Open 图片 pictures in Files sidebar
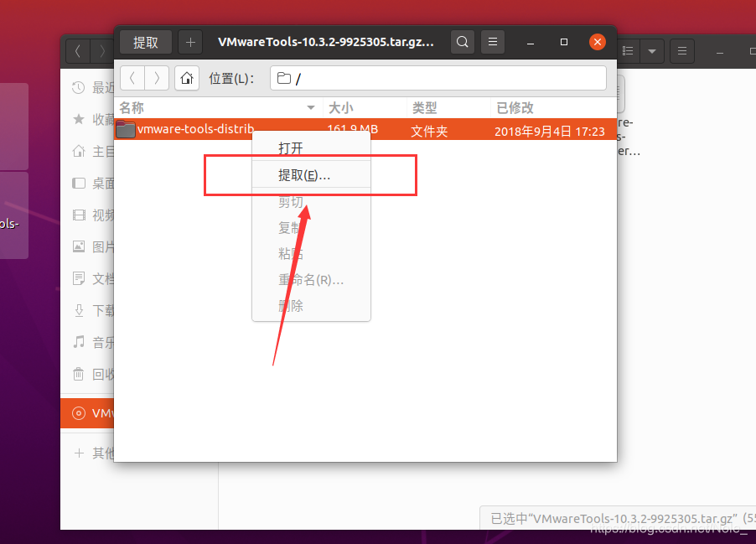 88,247
